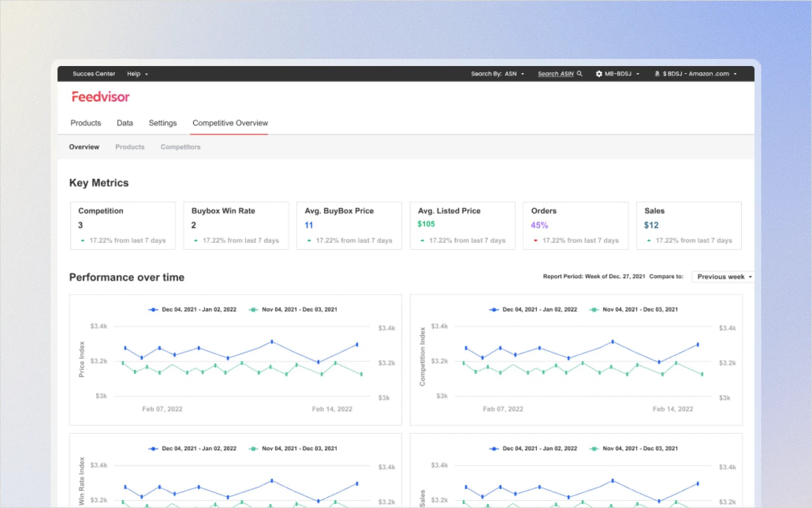Screen dimensions: 812x508
Task: Toggle blue Dec 04 series in Price Index chart
Action: point(192,309)
